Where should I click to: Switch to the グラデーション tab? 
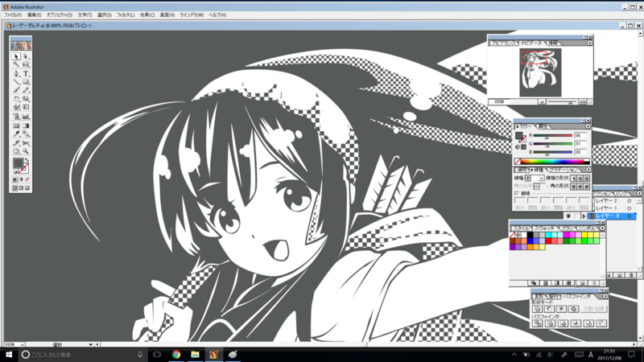(563, 170)
